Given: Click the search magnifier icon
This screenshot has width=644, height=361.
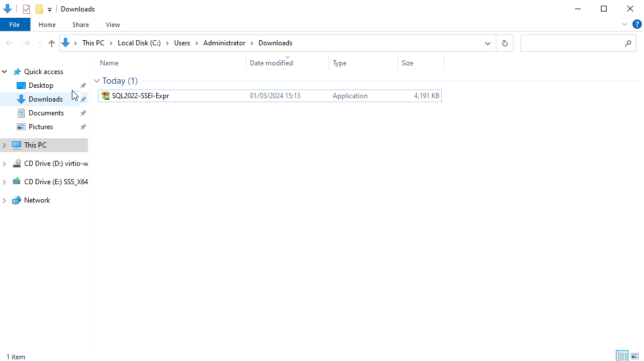Looking at the screenshot, I should (x=628, y=43).
